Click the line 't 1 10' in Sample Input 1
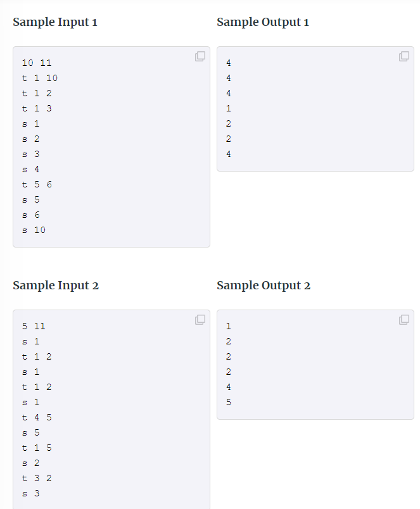Image resolution: width=420 pixels, height=509 pixels. pos(38,78)
